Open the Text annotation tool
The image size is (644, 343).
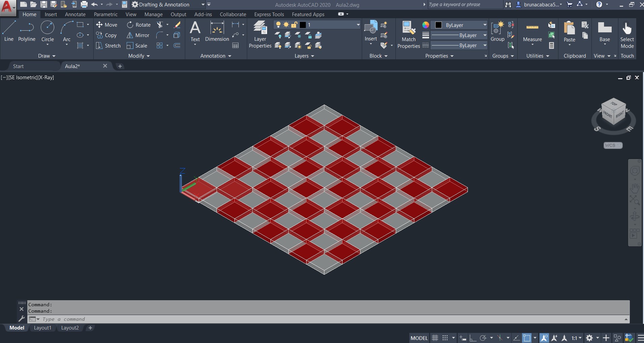[x=195, y=31]
